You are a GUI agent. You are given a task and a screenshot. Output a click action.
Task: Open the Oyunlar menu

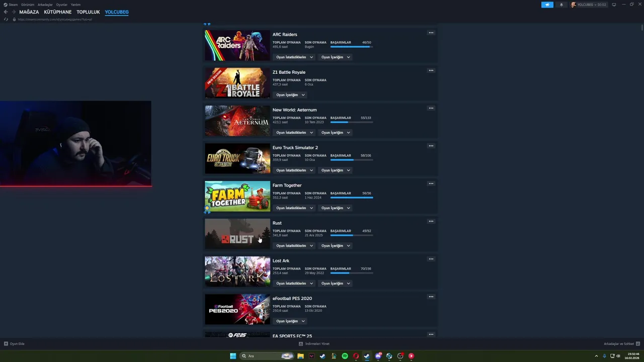(62, 5)
